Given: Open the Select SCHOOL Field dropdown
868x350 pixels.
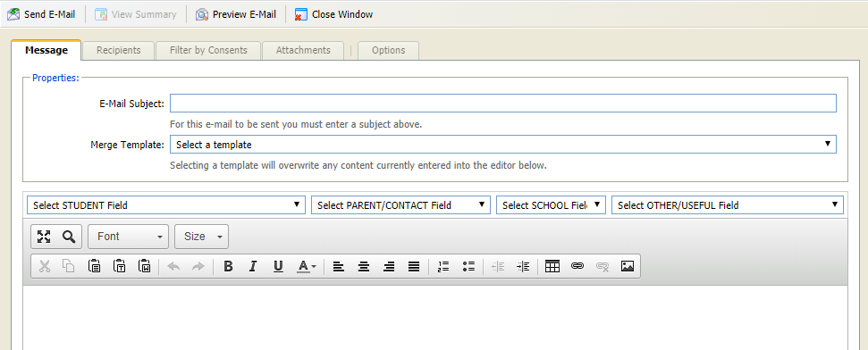Looking at the screenshot, I should [551, 205].
